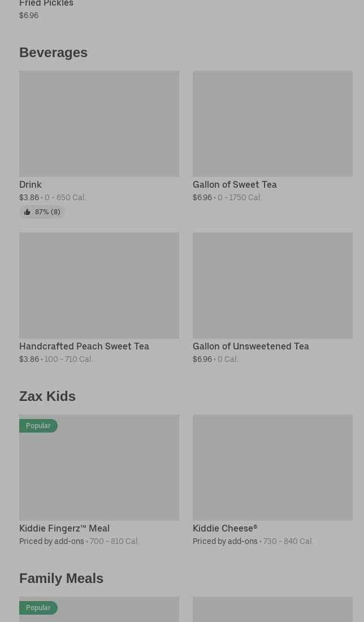Open the Kiddie Cheese title link
Screen dimensions: 364x622
[x=225, y=528]
